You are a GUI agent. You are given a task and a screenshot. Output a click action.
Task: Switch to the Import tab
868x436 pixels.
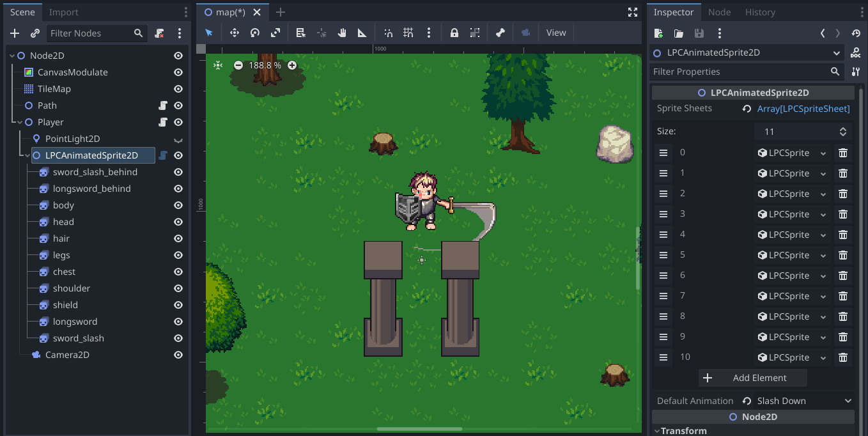click(x=64, y=12)
